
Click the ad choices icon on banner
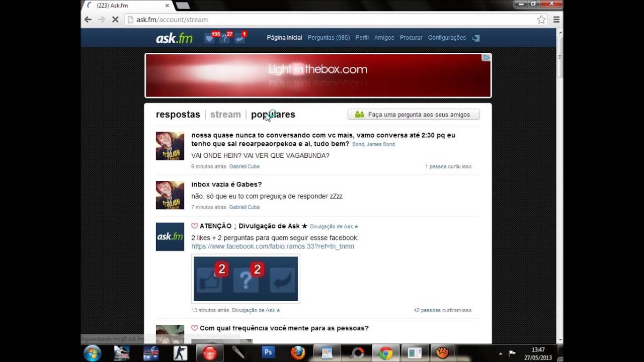tap(487, 58)
